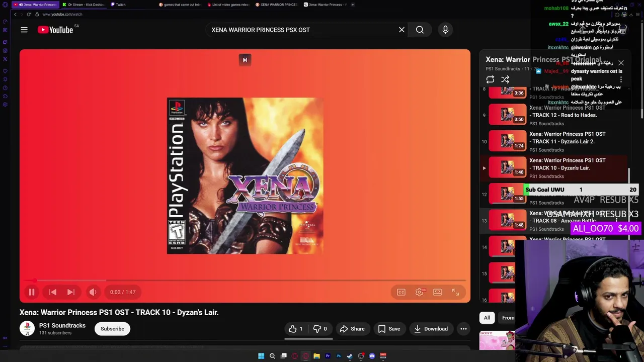Click the video title text
The height and width of the screenshot is (362, 644).
(x=119, y=312)
